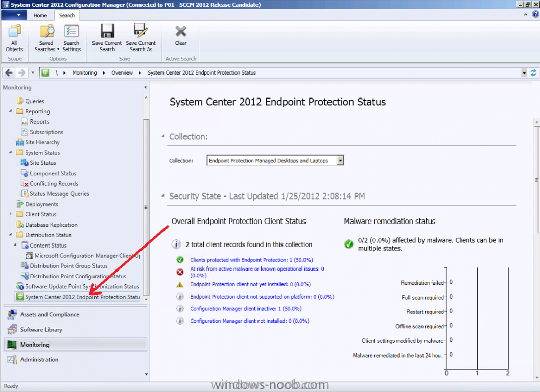Open the Collection dropdown

tap(340, 160)
